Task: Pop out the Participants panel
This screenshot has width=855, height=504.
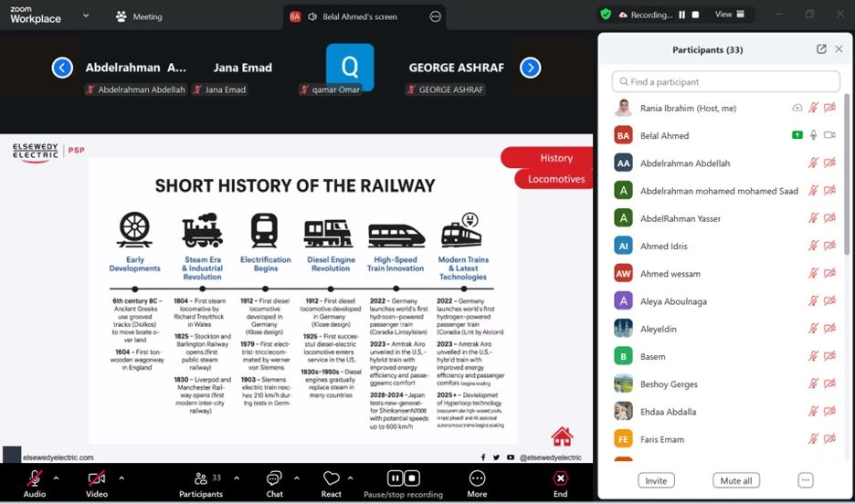Action: click(821, 49)
